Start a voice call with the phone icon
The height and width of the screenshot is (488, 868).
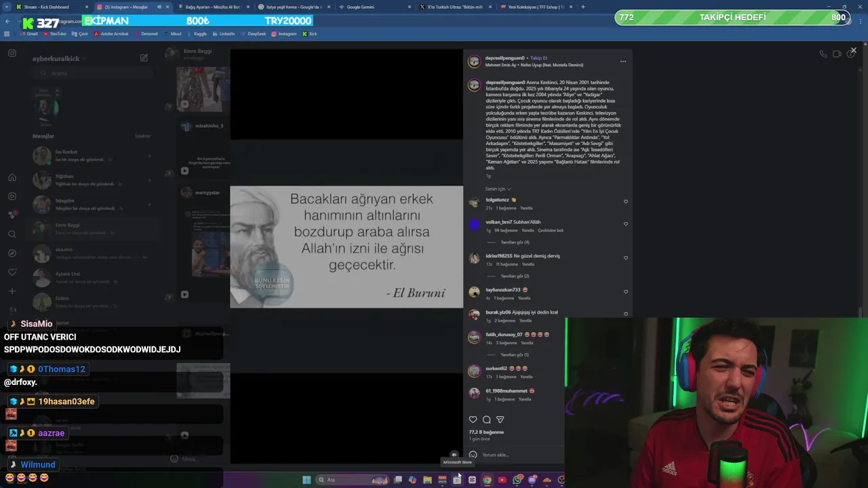pyautogui.click(x=823, y=54)
